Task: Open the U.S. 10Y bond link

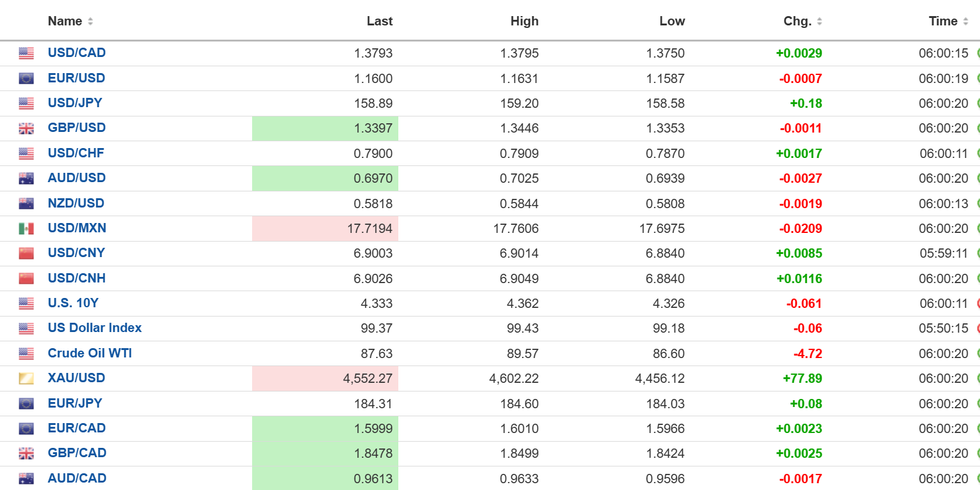Action: tap(73, 303)
